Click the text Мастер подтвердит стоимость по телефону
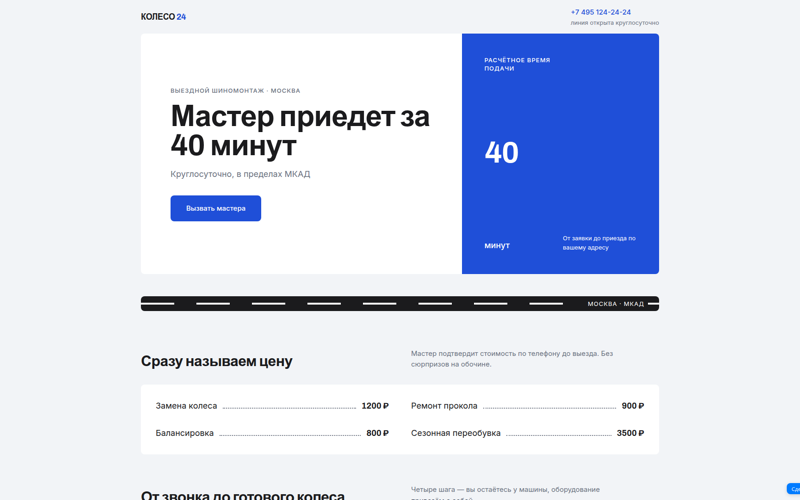Screen dimensions: 800x500 point(512,359)
